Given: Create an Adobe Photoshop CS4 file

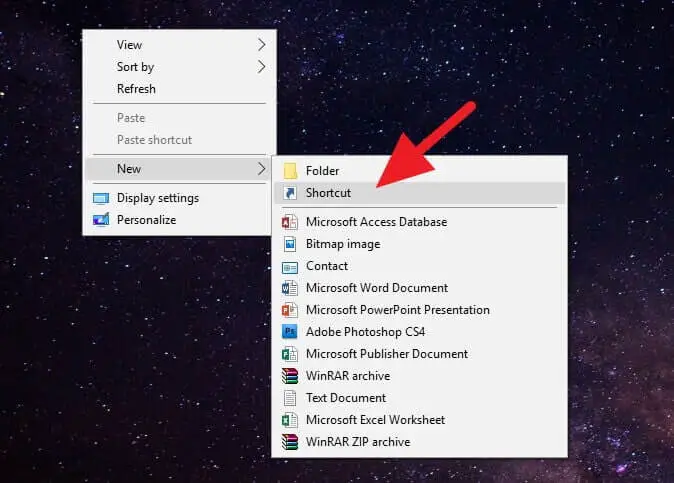Looking at the screenshot, I should pos(420,332).
